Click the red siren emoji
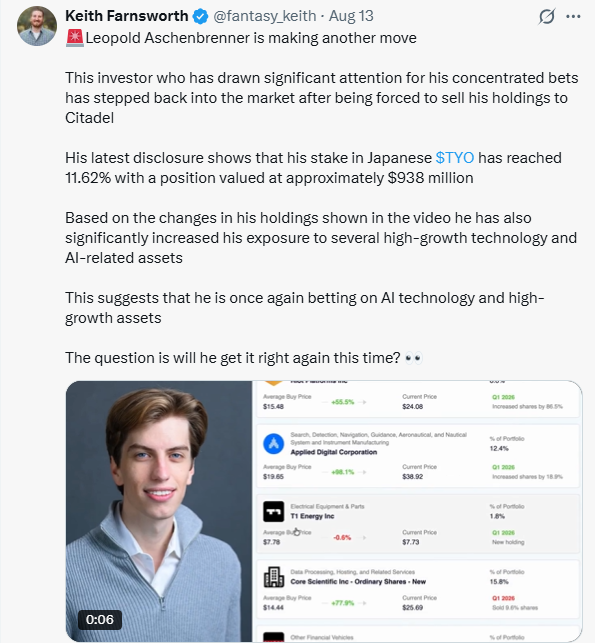 pos(75,38)
